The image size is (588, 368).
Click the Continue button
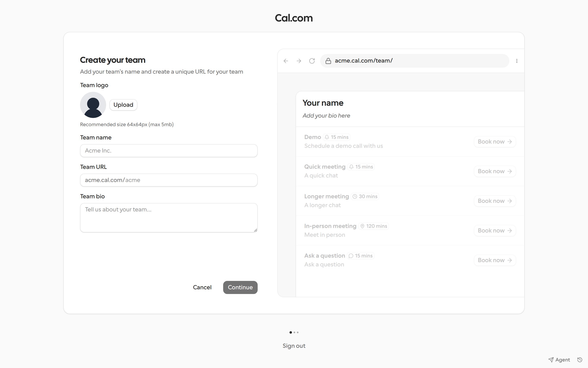[240, 287]
